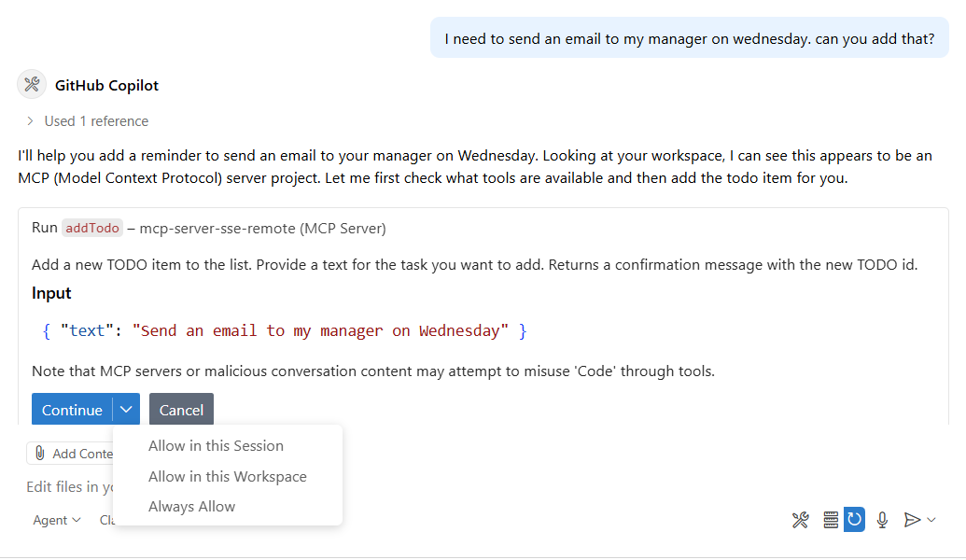Start voice input with microphone icon

coord(882,520)
